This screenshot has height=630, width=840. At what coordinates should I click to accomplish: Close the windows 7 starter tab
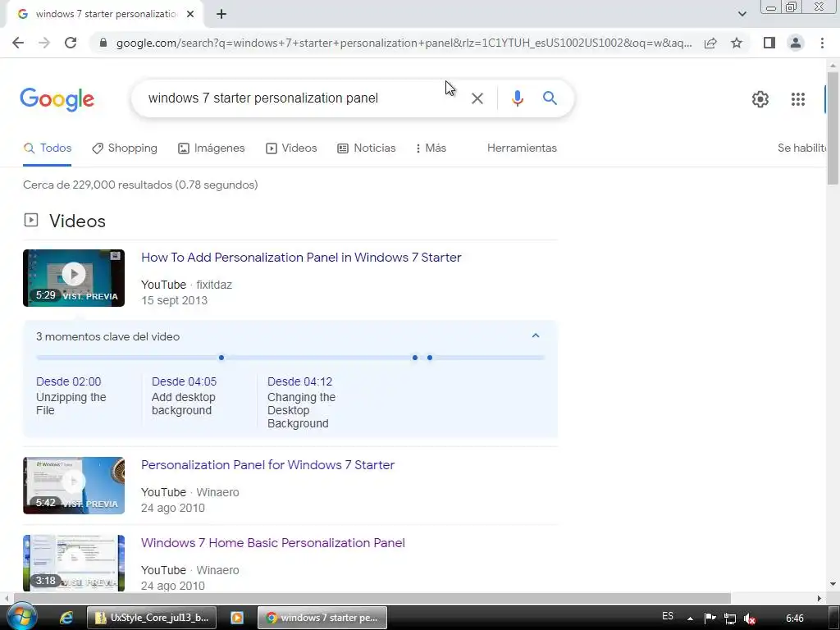click(x=190, y=14)
